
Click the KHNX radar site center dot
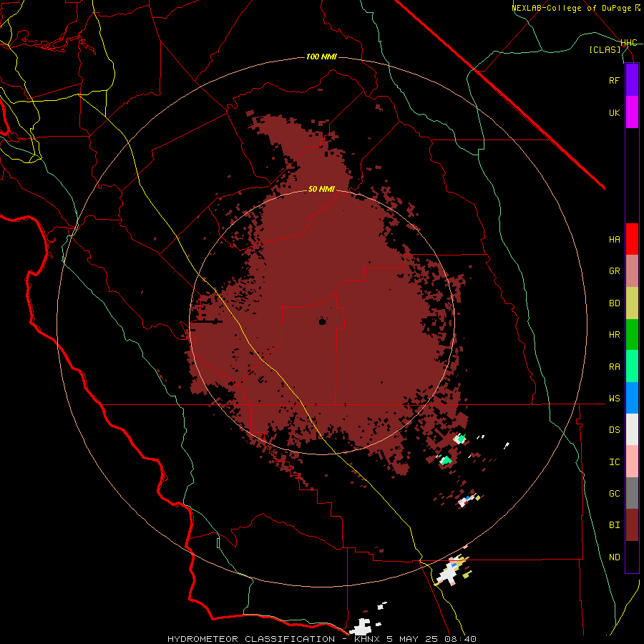point(323,321)
